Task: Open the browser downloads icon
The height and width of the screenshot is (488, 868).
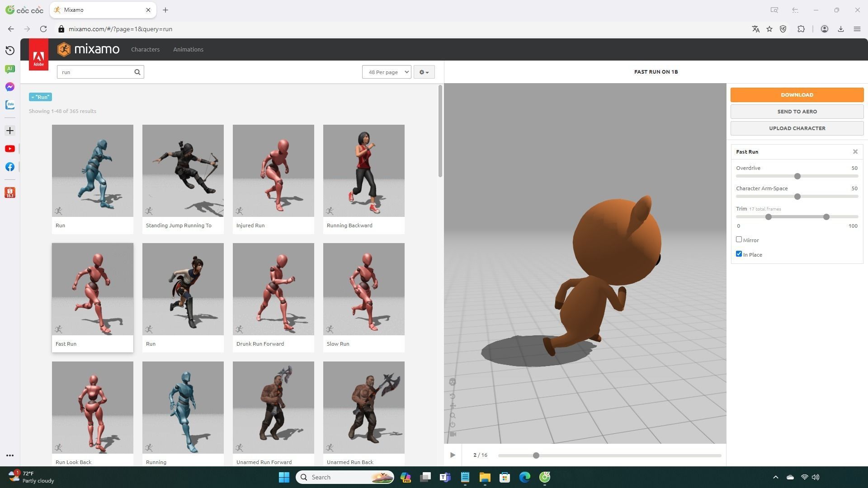Action: click(x=841, y=29)
